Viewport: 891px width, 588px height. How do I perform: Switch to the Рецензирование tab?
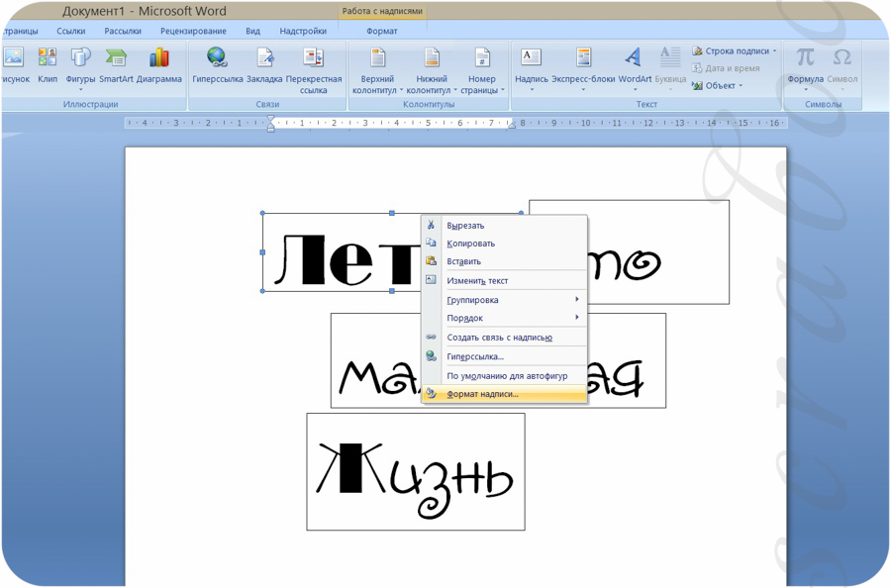click(x=193, y=32)
